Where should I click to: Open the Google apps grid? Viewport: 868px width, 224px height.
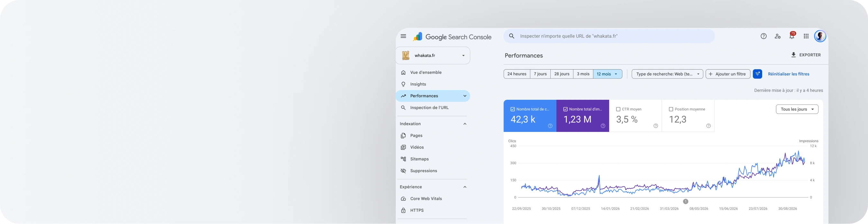(806, 36)
